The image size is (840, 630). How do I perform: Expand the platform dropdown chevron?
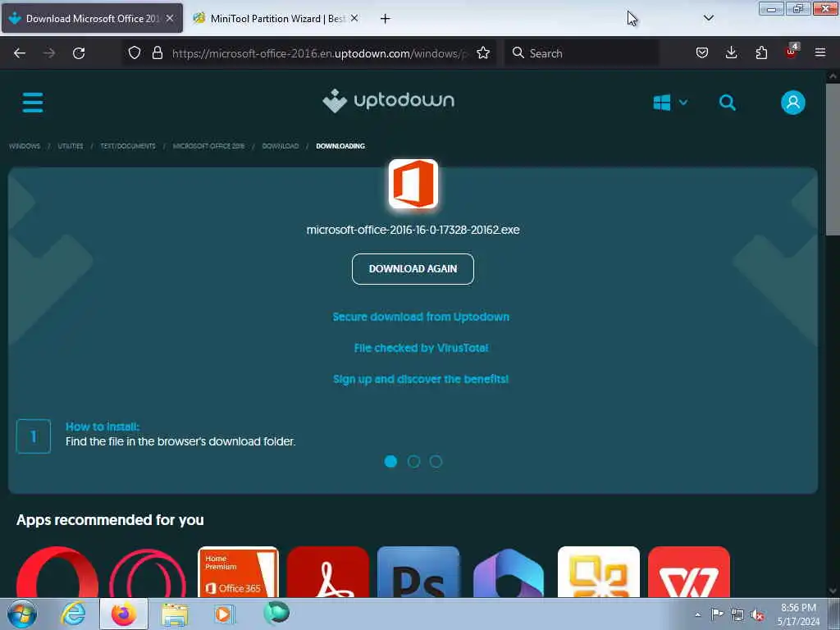tap(683, 103)
